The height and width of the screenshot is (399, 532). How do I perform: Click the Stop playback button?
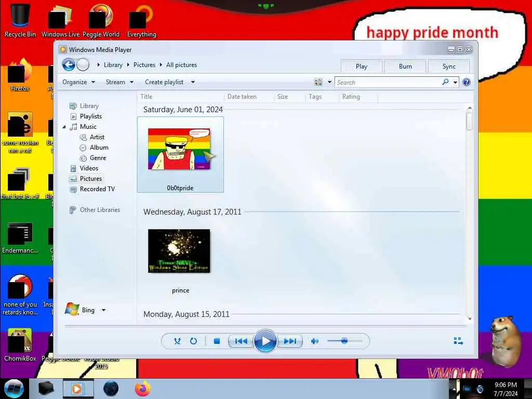[217, 341]
